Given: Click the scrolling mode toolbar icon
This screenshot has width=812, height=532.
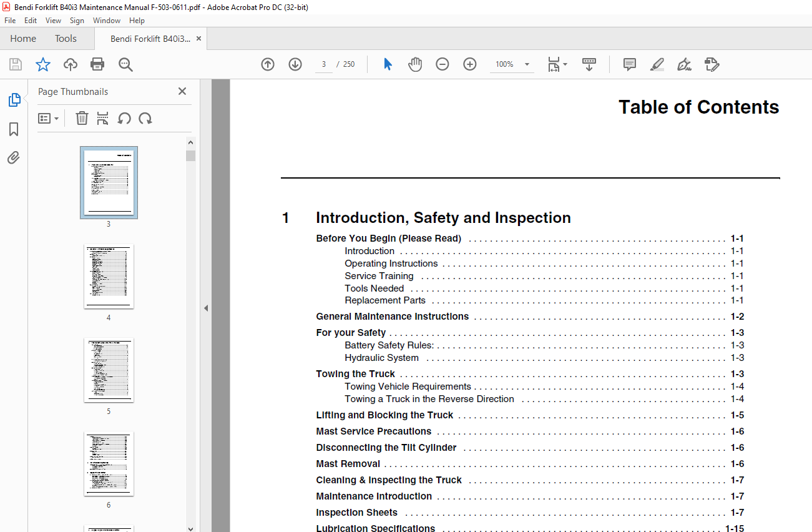Looking at the screenshot, I should [589, 64].
